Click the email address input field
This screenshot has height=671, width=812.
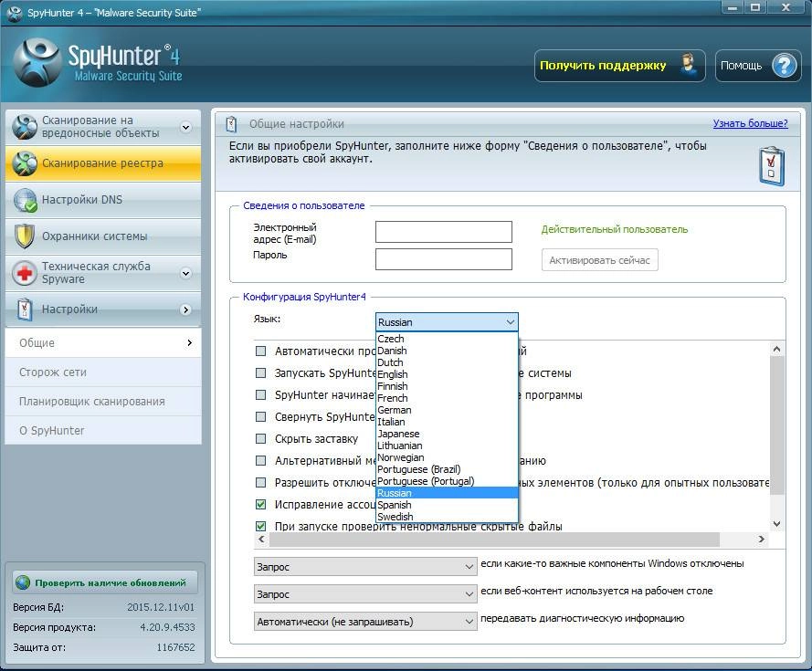(444, 232)
